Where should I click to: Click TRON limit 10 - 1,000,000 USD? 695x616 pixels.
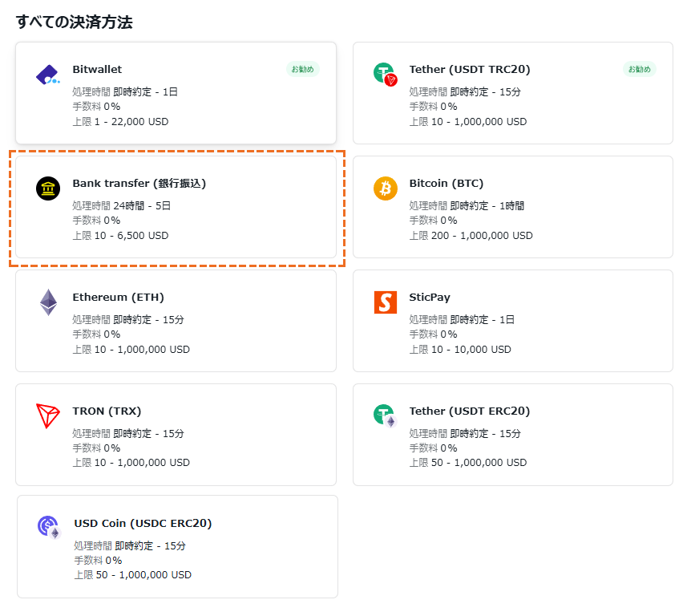point(131,463)
